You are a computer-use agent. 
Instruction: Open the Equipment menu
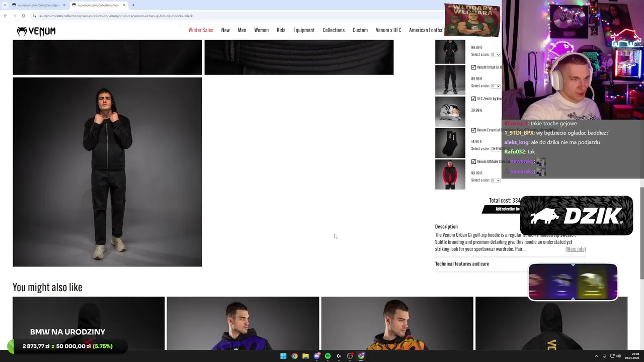tap(304, 30)
